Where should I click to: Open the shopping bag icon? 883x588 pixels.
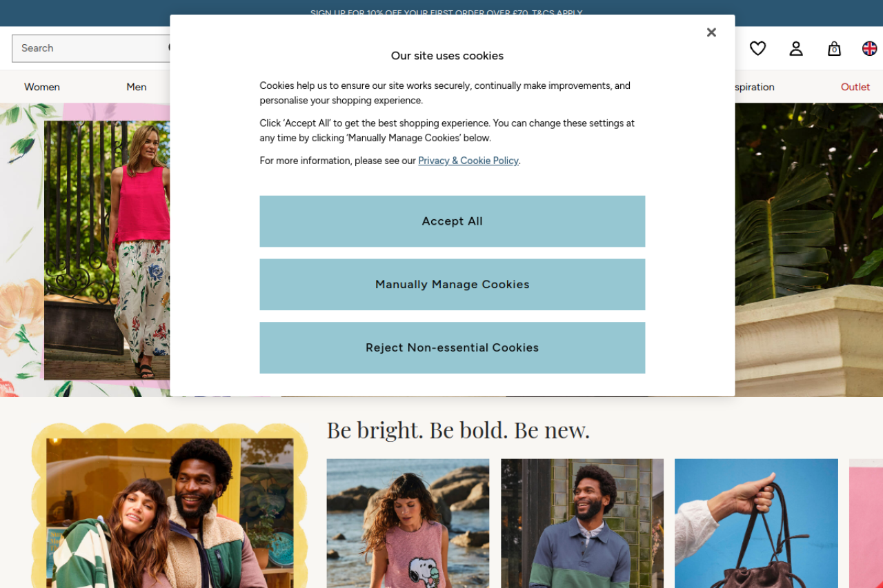pyautogui.click(x=834, y=48)
